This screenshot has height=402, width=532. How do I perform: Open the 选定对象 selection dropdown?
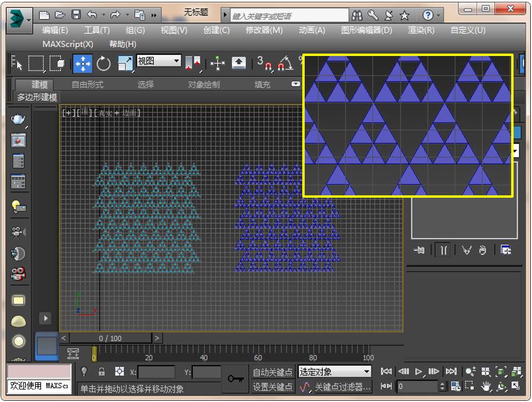334,372
